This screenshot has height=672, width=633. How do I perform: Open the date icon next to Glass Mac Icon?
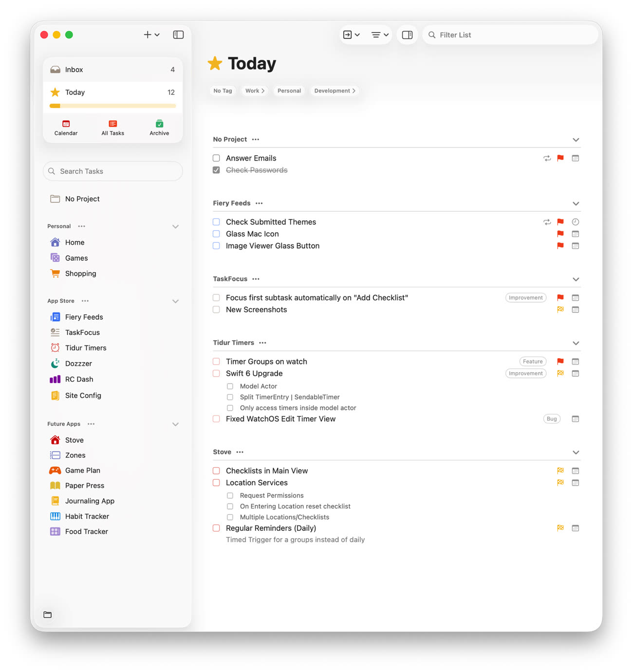(x=575, y=234)
